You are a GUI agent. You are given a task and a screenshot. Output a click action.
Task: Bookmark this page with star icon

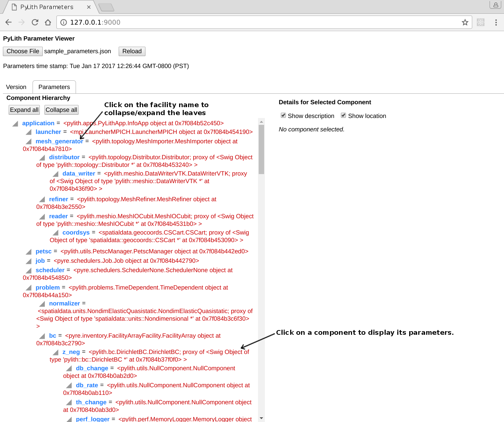point(465,22)
